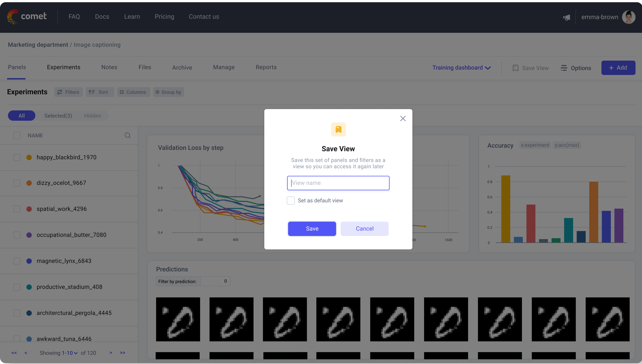
Task: Click the happy_blackbird_1970 color dot
Action: coord(29,157)
